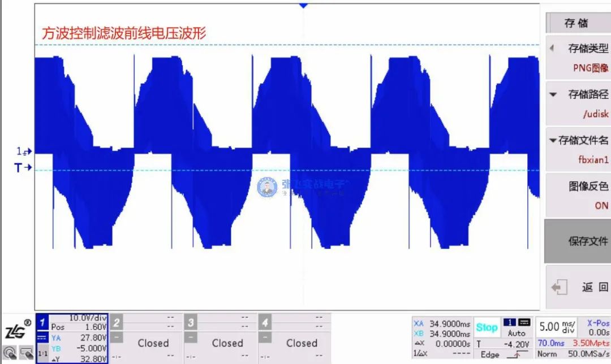Click the trigger level -4.20V field

click(517, 344)
